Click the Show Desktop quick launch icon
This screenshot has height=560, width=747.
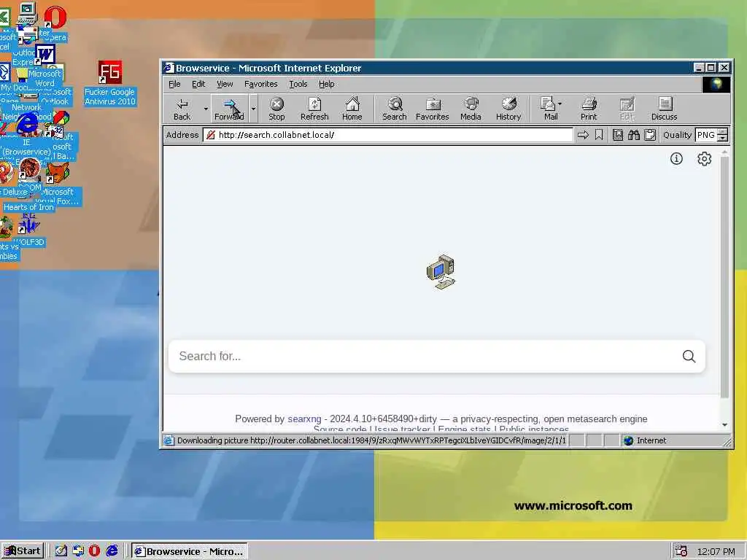click(x=61, y=551)
